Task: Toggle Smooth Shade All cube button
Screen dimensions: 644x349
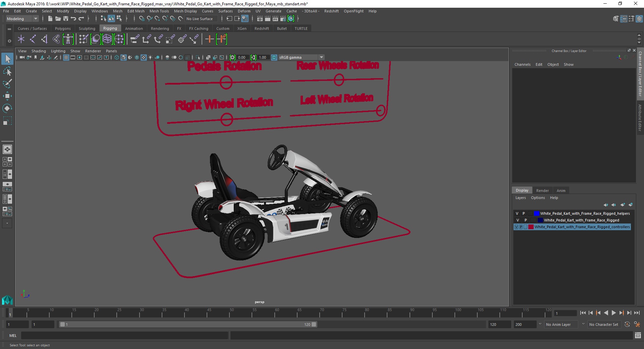Action: pyautogui.click(x=123, y=57)
